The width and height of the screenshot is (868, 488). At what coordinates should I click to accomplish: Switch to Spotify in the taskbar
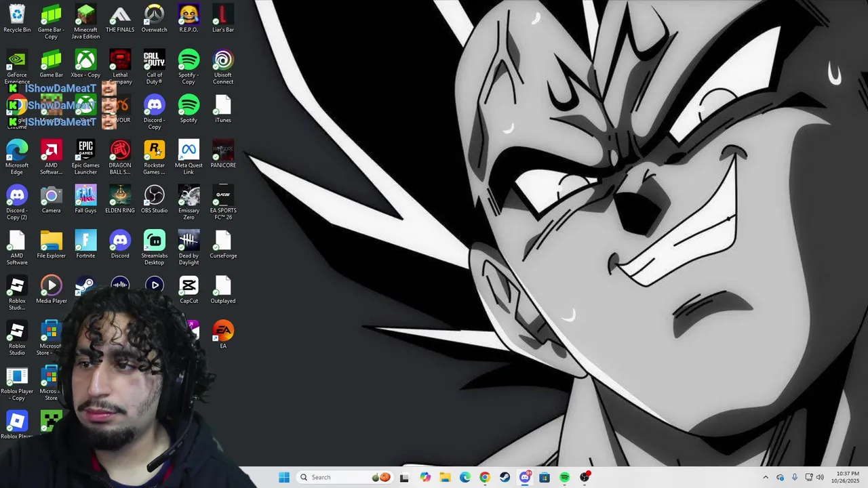564,477
